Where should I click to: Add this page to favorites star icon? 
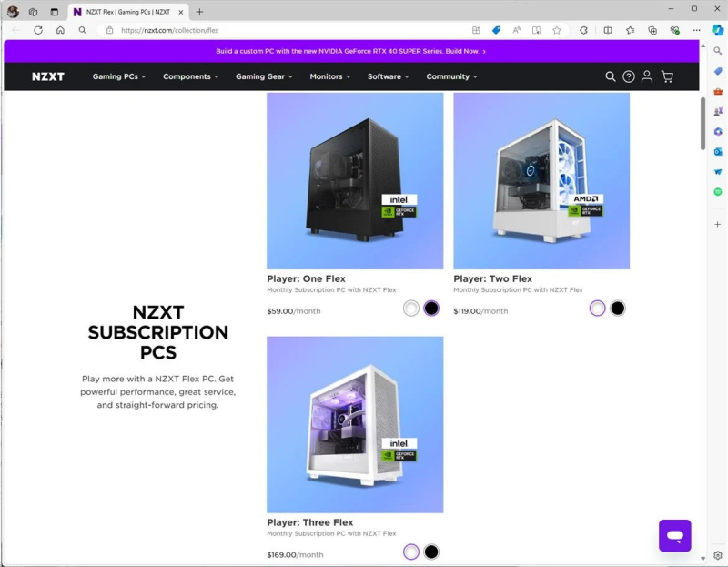(x=557, y=30)
